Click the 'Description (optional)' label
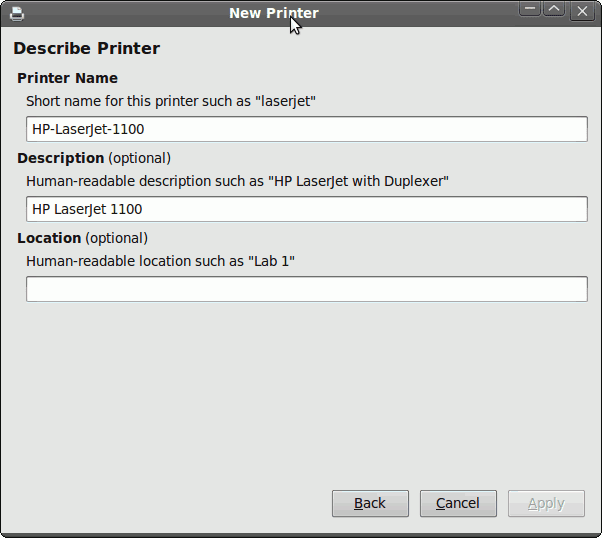This screenshot has height=538, width=602. pyautogui.click(x=94, y=158)
